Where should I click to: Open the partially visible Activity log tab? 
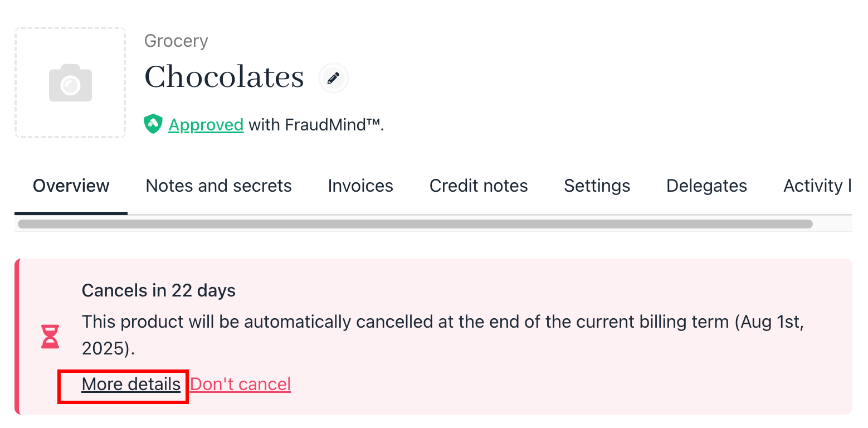[817, 186]
